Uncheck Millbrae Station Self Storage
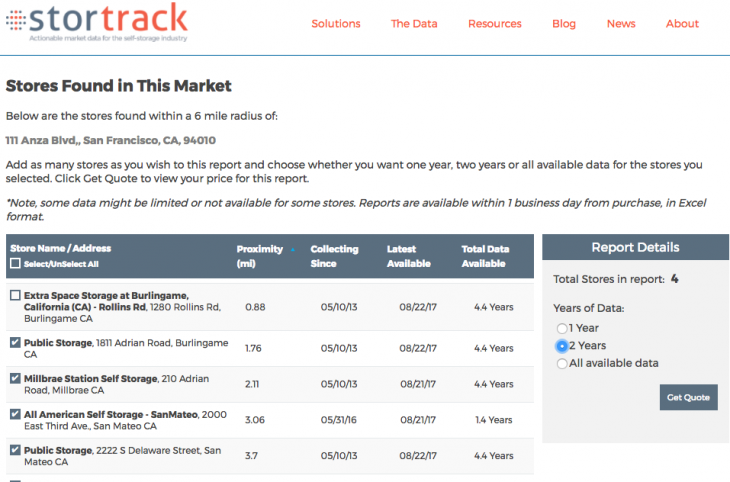Screen dimensions: 730x482 point(15,379)
